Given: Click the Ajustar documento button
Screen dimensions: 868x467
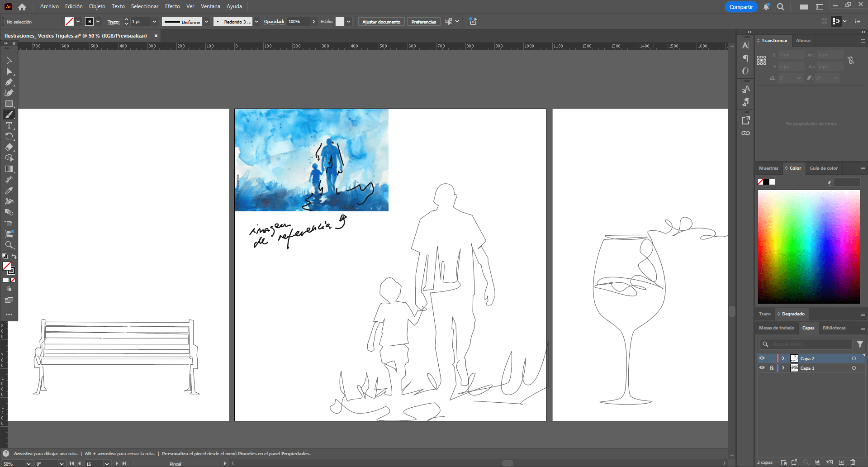Looking at the screenshot, I should click(x=381, y=22).
